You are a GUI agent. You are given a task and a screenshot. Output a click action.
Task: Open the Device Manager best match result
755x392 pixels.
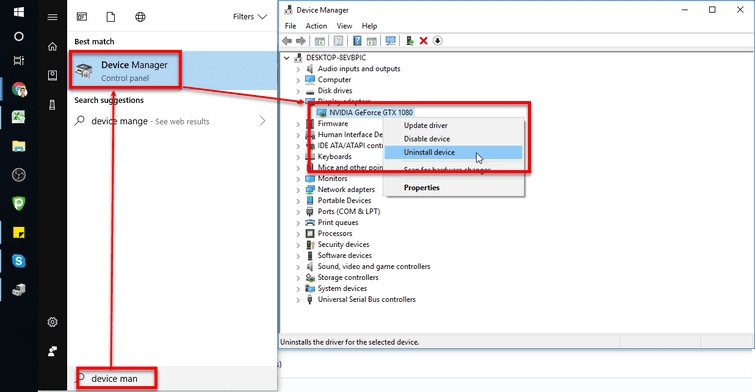click(x=173, y=70)
